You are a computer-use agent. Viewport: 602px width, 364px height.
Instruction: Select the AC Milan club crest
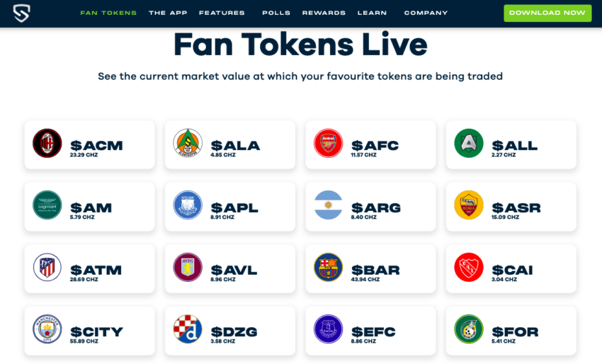coord(47,143)
